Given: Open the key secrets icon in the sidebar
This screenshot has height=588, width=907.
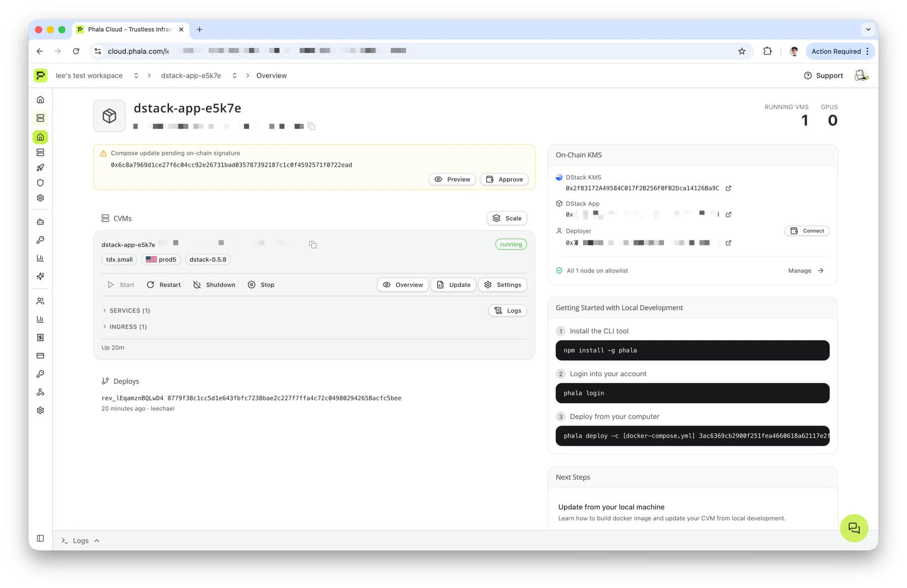Looking at the screenshot, I should 40,240.
